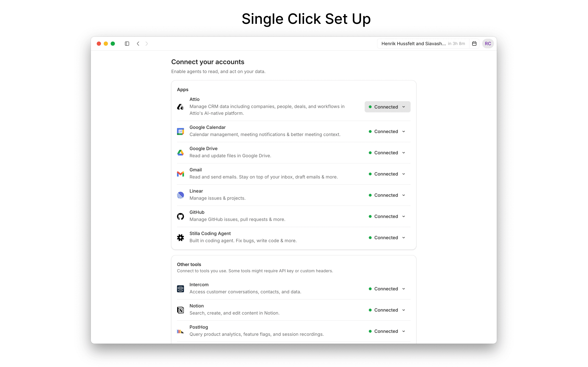Open PostHog connection status dropdown

(x=387, y=331)
